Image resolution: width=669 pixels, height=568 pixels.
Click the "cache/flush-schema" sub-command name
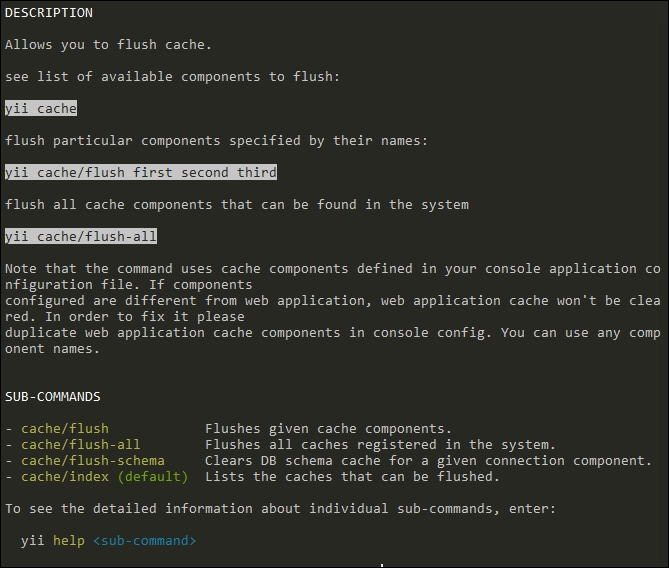(93, 461)
